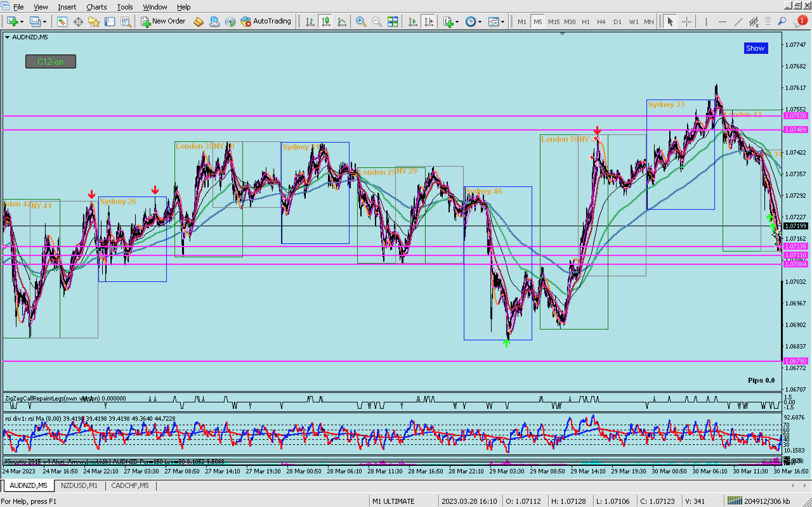Select the trendline drawing tool
The width and height of the screenshot is (812, 507).
(x=738, y=22)
